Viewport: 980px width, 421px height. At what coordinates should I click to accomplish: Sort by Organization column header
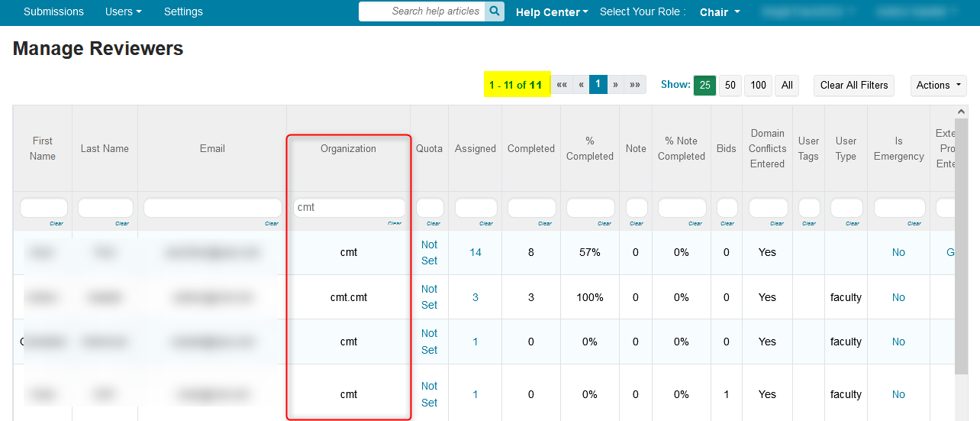348,148
